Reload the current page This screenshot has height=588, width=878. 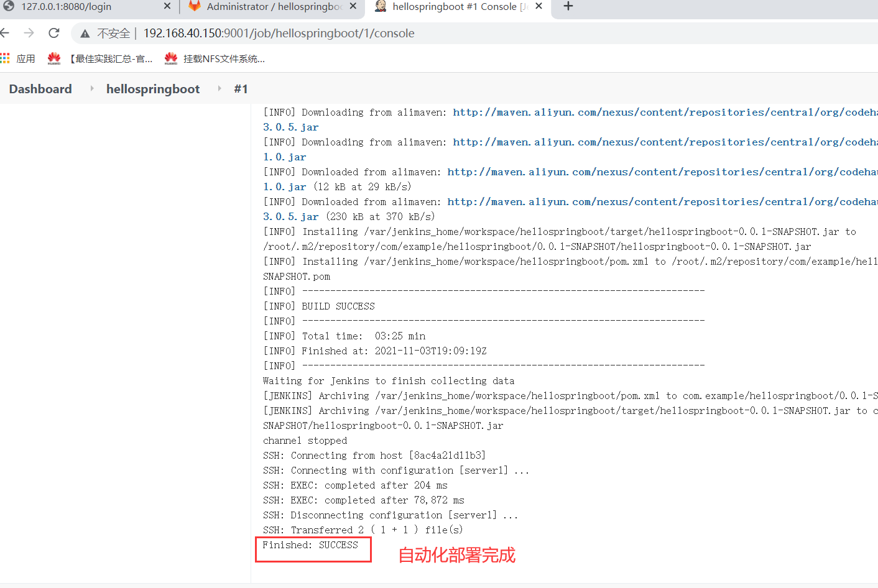pos(54,33)
